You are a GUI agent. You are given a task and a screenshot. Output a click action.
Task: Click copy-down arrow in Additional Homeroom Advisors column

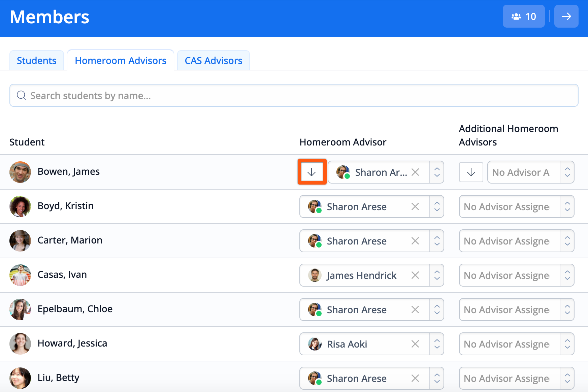(471, 172)
